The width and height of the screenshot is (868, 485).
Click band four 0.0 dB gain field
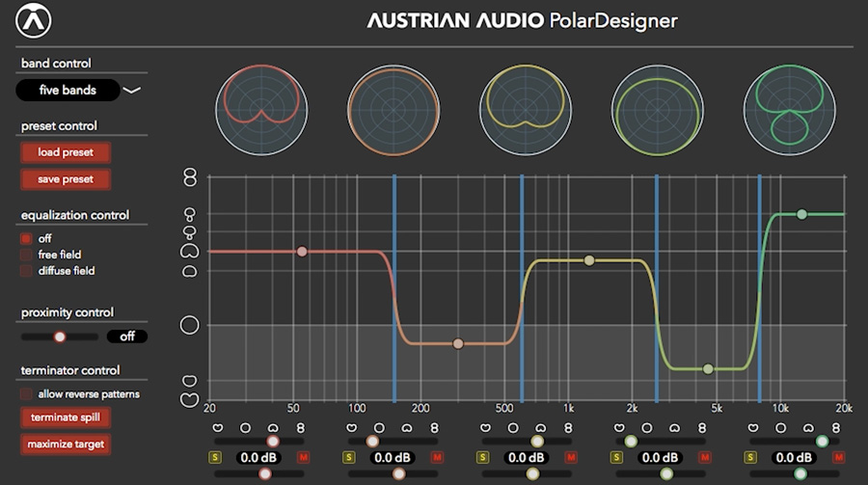click(660, 458)
